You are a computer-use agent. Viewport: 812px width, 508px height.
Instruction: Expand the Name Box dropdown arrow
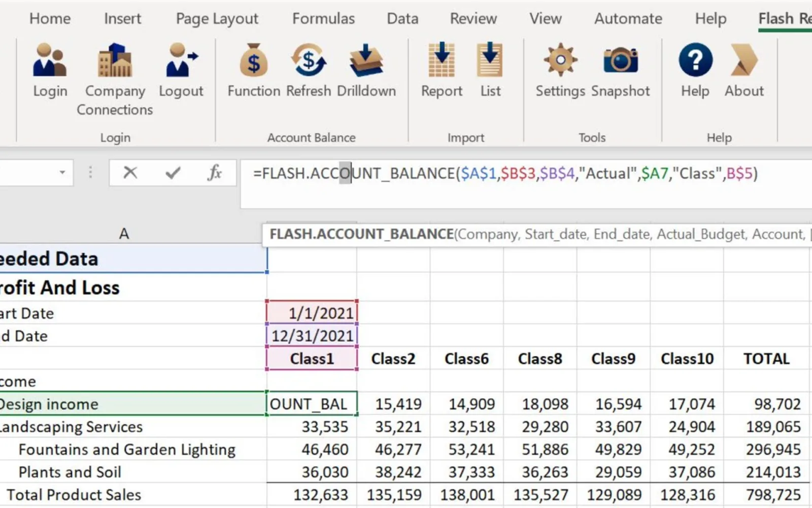[x=62, y=173]
